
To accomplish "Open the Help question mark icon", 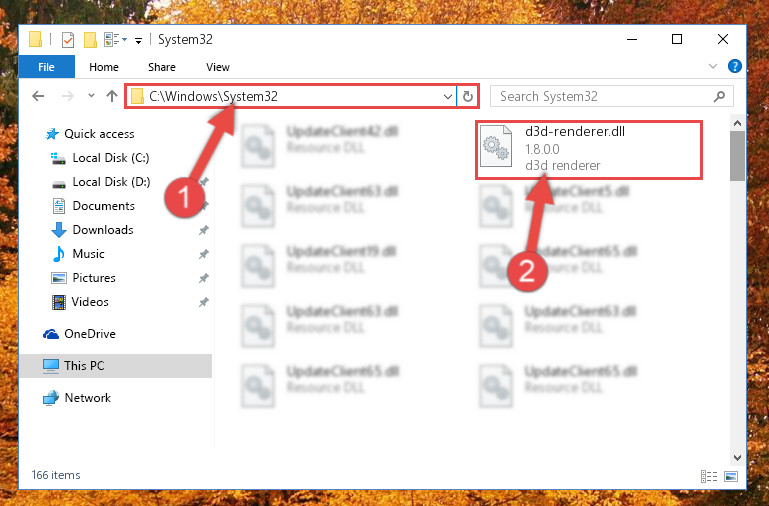I will coord(734,66).
